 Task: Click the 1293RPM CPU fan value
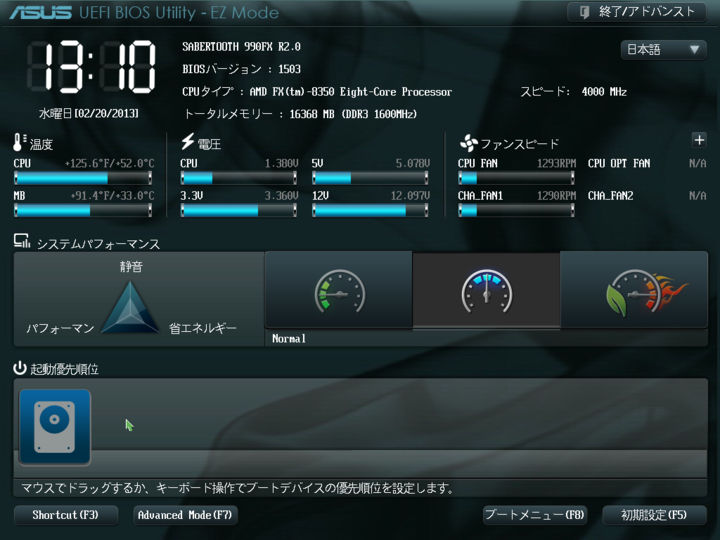click(x=557, y=163)
